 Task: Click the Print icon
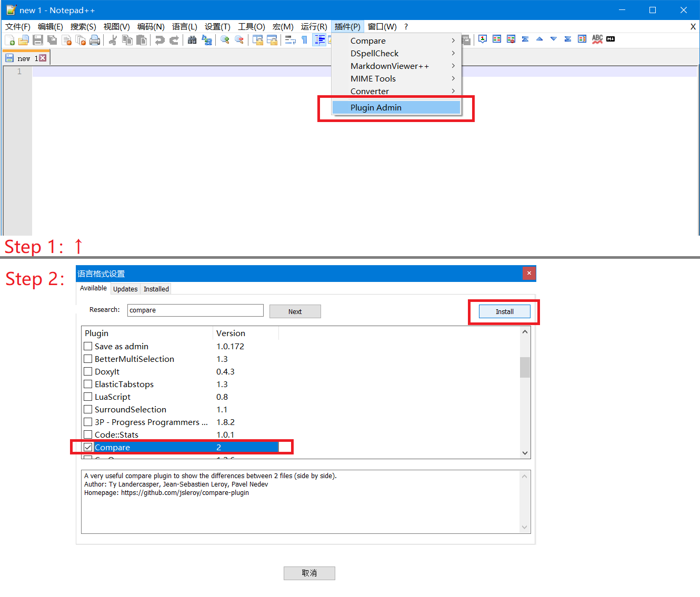click(x=95, y=39)
